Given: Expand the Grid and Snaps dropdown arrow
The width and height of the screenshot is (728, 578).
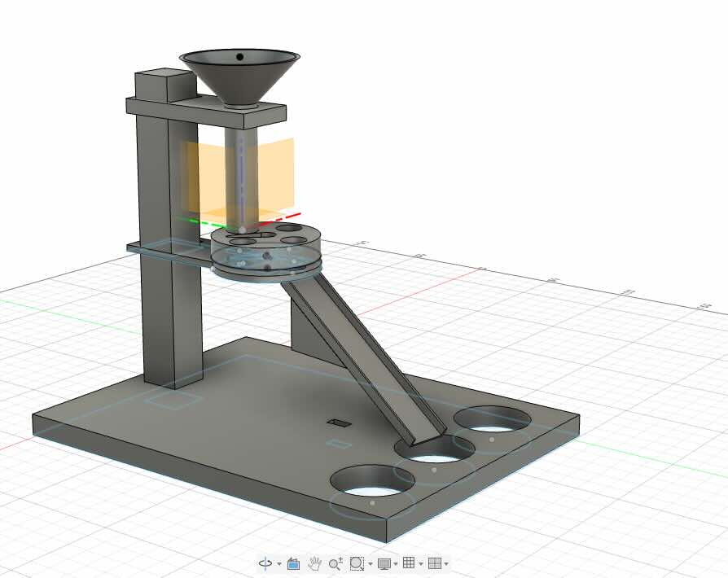Looking at the screenshot, I should click(x=421, y=564).
